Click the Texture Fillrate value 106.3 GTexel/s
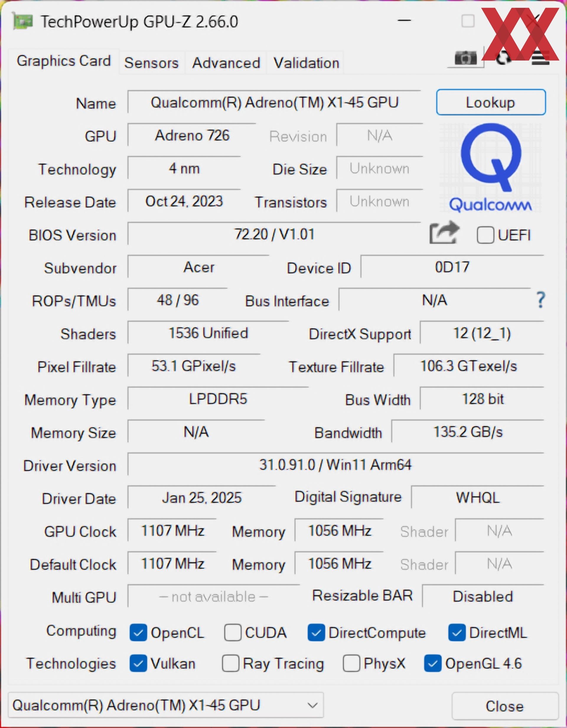The image size is (567, 728). (x=469, y=366)
